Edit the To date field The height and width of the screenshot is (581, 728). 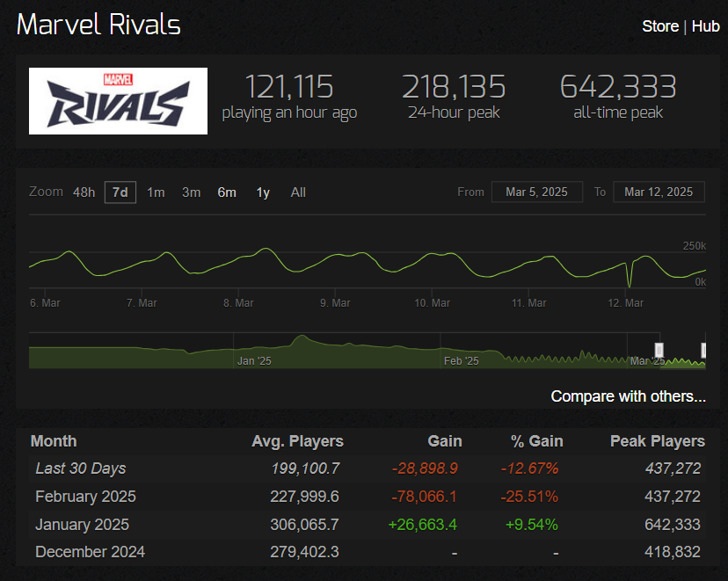[x=659, y=192]
